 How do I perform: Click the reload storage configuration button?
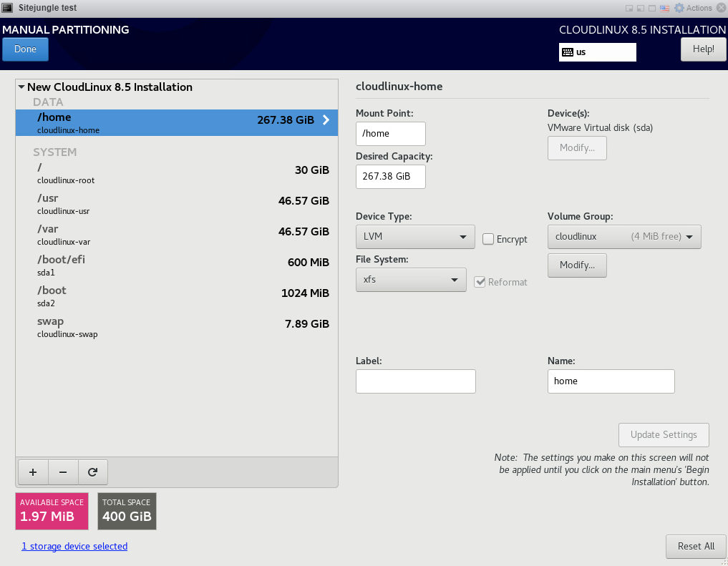point(93,472)
